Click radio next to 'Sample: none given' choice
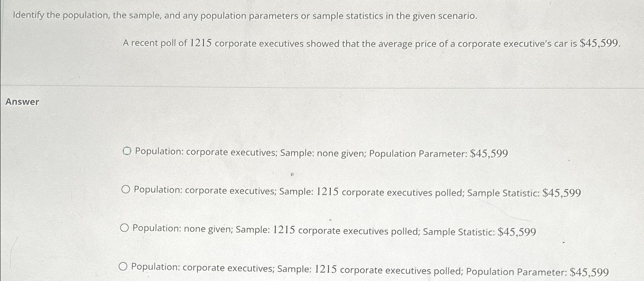 coord(127,152)
